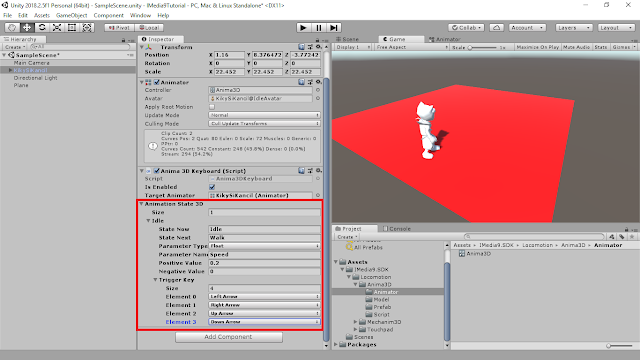This screenshot has height=360, width=640.
Task: Select the Scale tool
Action: (x=57, y=27)
